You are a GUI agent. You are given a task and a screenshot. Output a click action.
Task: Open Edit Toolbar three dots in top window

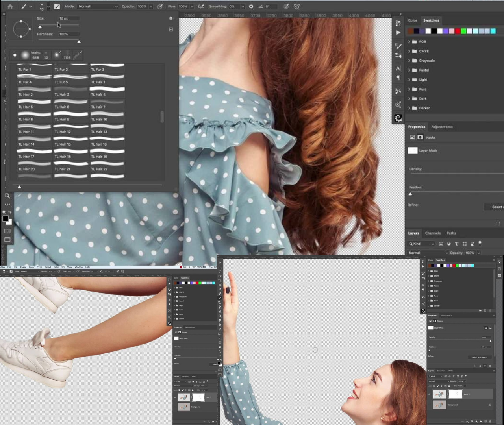[x=7, y=204]
